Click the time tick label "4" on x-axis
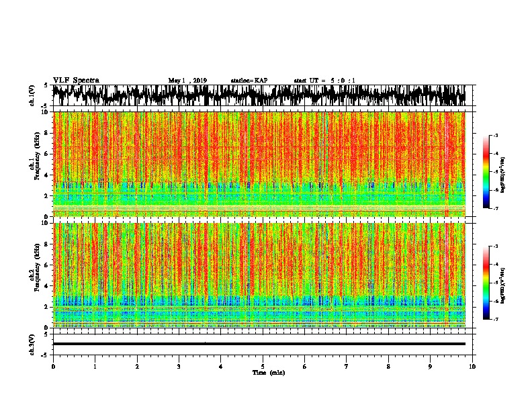This screenshot has width=532, height=411. 221,367
